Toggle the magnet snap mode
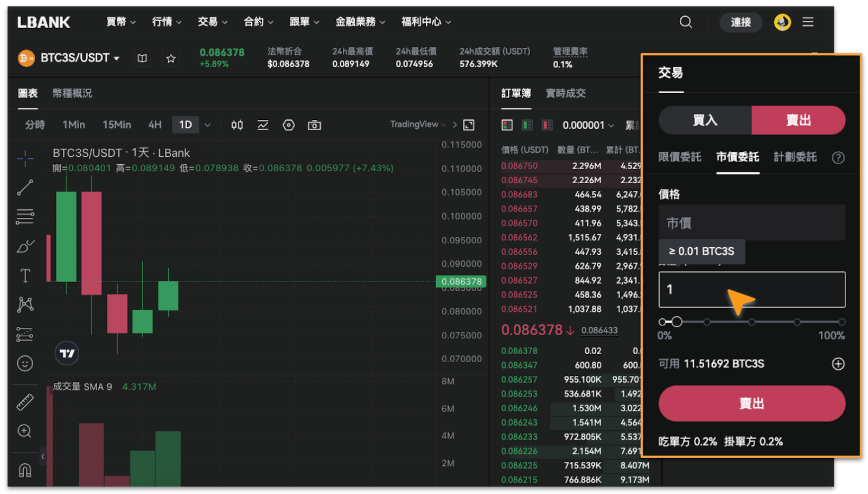This screenshot has width=868, height=494. point(25,470)
